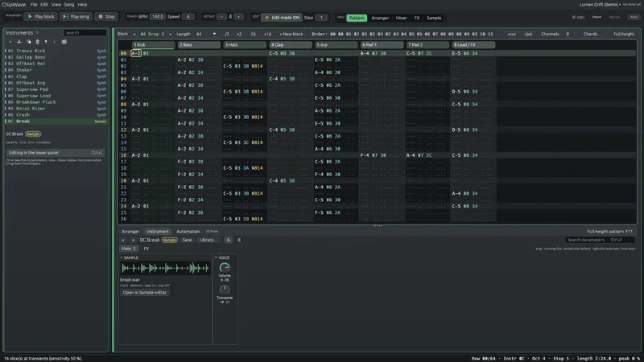644x362 pixels.
Task: Click the +cur order button
Action: coord(511,34)
